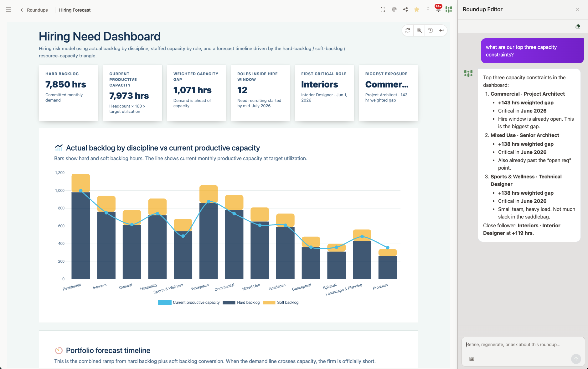This screenshot has height=369, width=588.
Task: Click the width expand arrows icon
Action: (442, 30)
